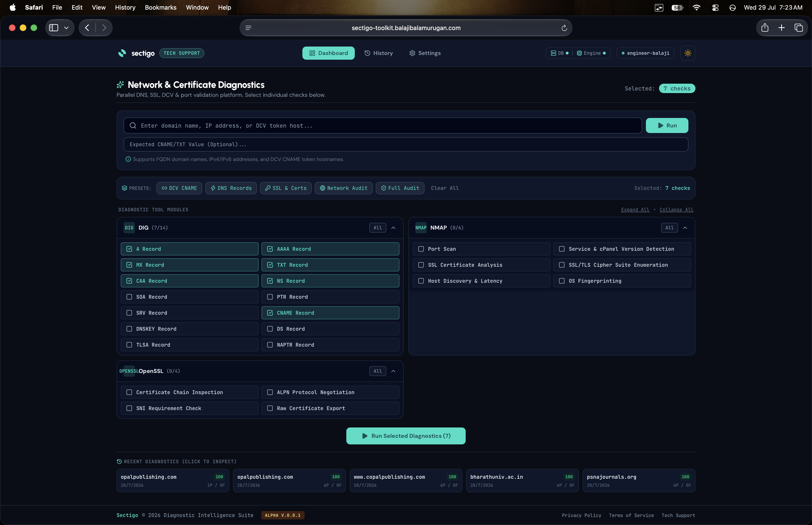Click the OPENSSL module badge icon
Viewport: 812px width, 525px height.
tap(129, 371)
